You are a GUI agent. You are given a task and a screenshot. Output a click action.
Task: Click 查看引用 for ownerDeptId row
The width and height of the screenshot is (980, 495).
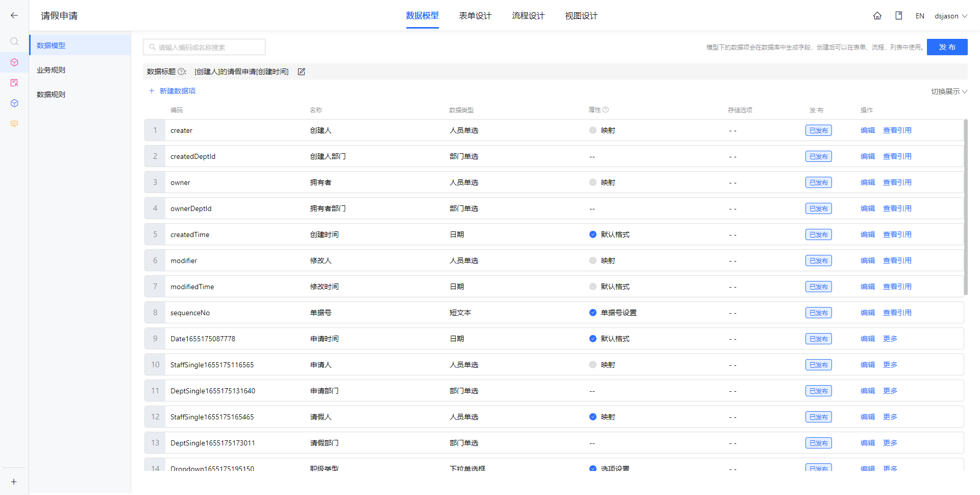(897, 208)
